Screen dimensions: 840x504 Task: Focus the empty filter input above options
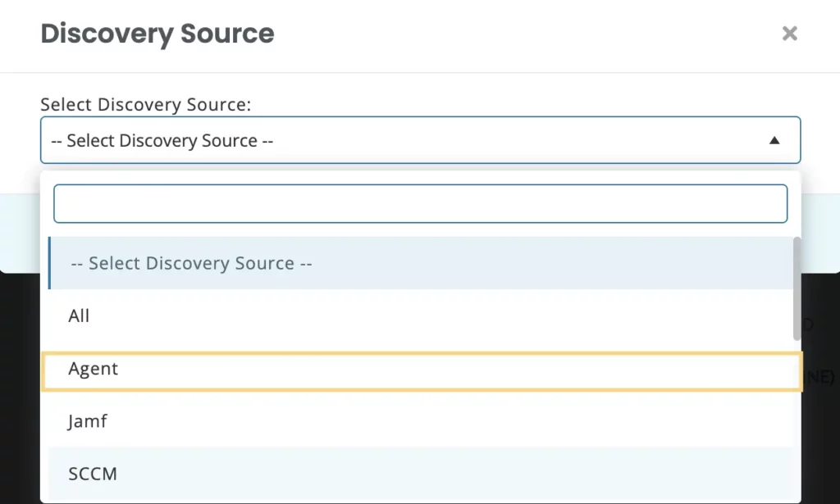coord(420,203)
